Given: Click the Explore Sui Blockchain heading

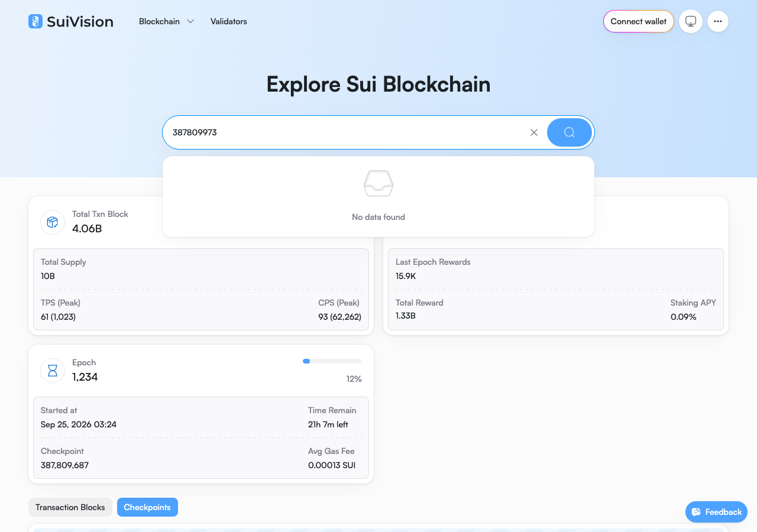Looking at the screenshot, I should coord(378,85).
